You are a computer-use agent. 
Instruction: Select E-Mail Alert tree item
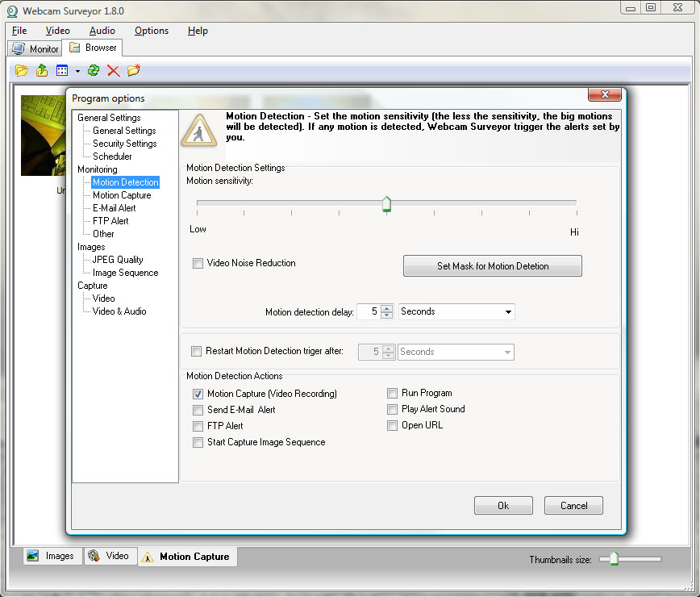pos(115,208)
